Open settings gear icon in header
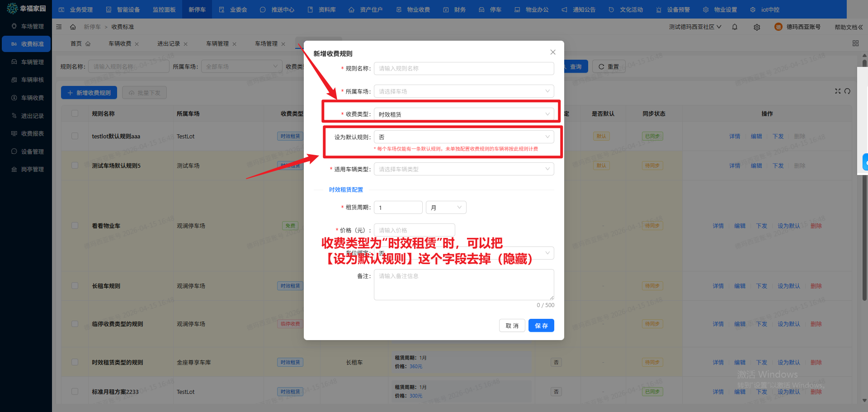 click(x=757, y=27)
